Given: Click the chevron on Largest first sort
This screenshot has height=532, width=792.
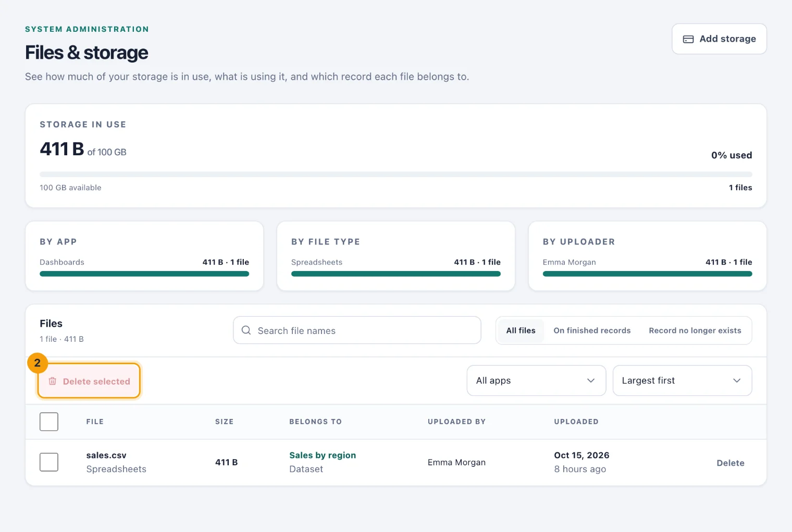Looking at the screenshot, I should point(737,380).
